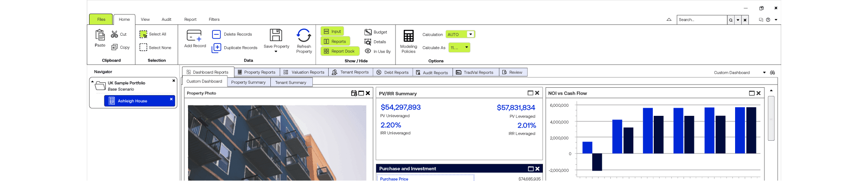Expand the Calculate As dropdown
The width and height of the screenshot is (868, 181).
click(x=467, y=48)
